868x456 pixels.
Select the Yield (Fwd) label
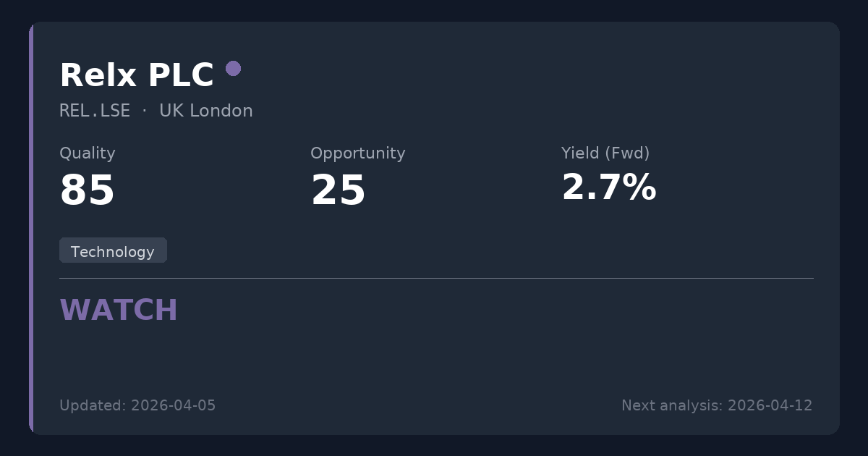[x=605, y=153]
